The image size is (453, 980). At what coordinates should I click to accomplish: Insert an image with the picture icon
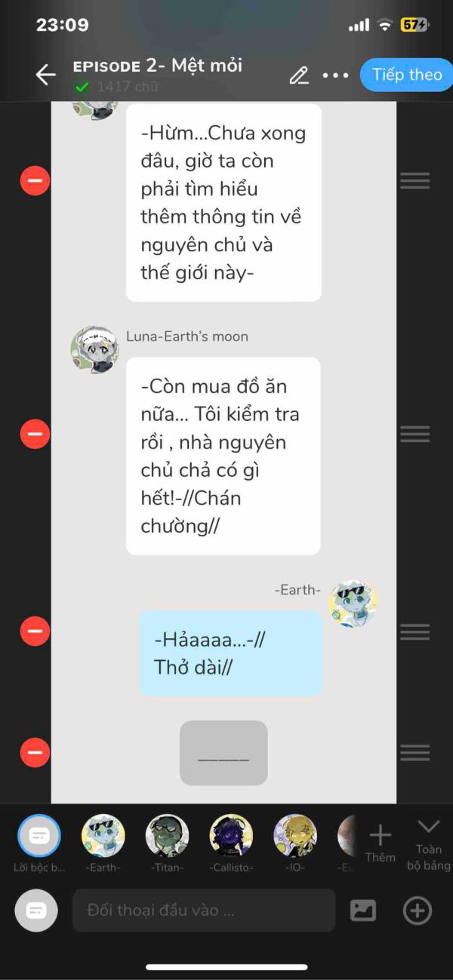pos(363,911)
